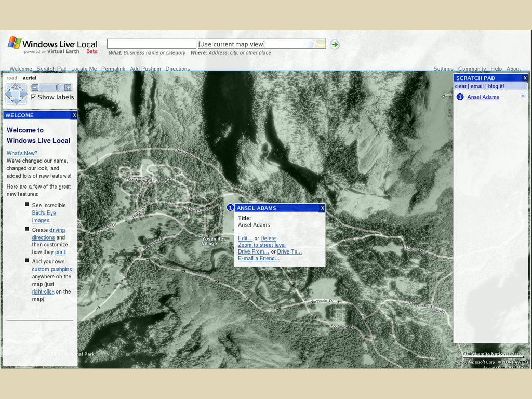Click the Where location field
Viewport: 532px width, 399px height.
pyautogui.click(x=262, y=44)
